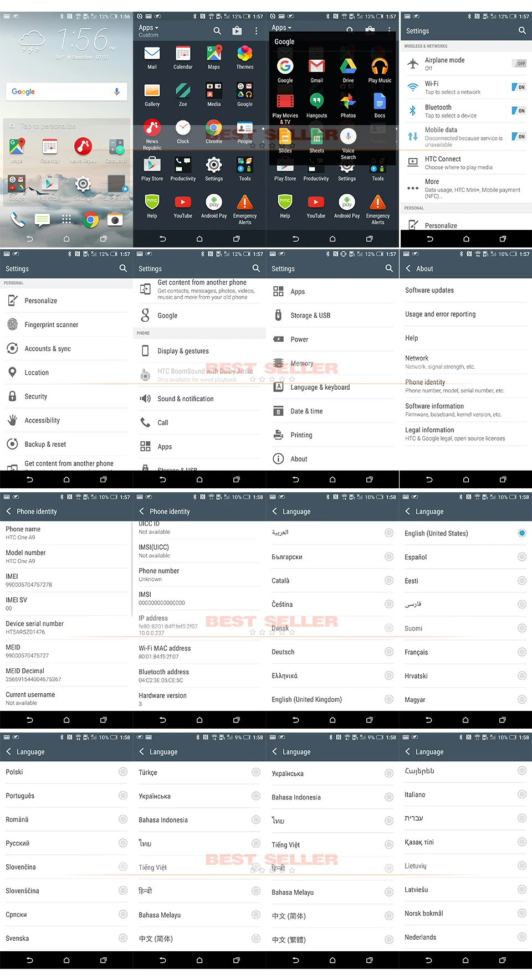Select the Español language radio button
The width and height of the screenshot is (532, 980).
click(x=521, y=557)
